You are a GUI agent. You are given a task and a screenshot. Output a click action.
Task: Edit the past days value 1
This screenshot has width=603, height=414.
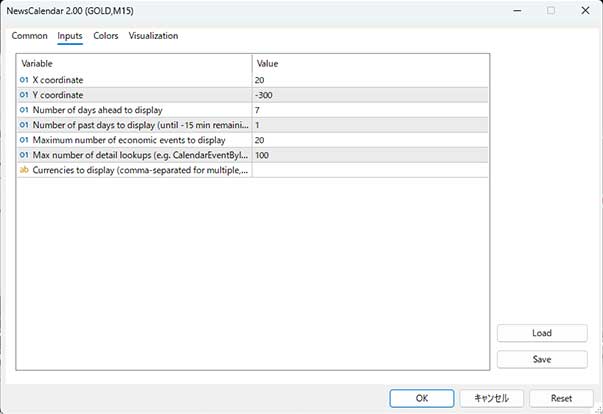[x=370, y=125]
